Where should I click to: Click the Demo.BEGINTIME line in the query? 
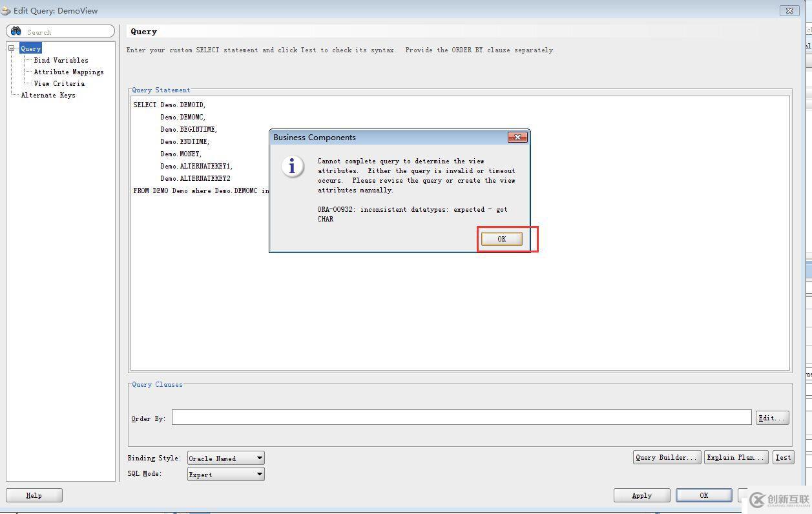tap(189, 129)
